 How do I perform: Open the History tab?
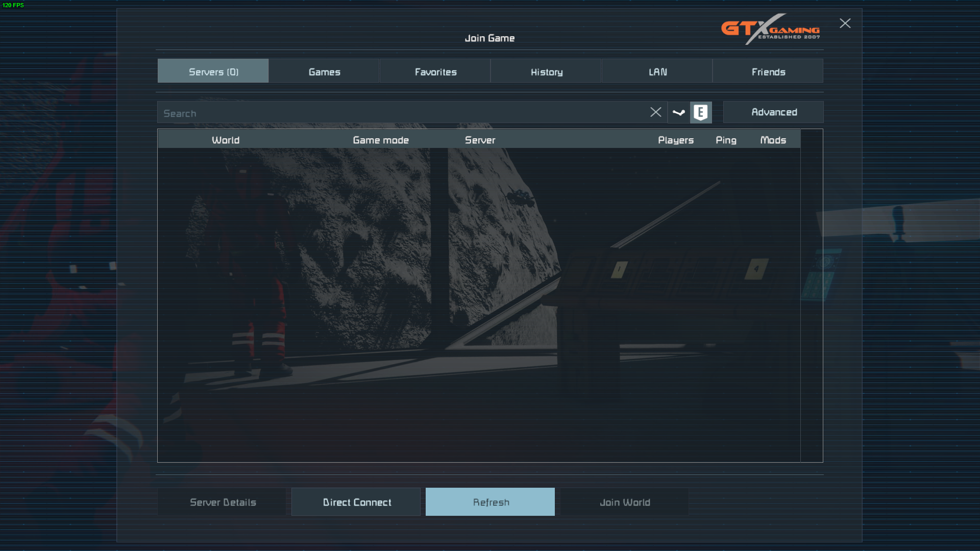pos(546,72)
